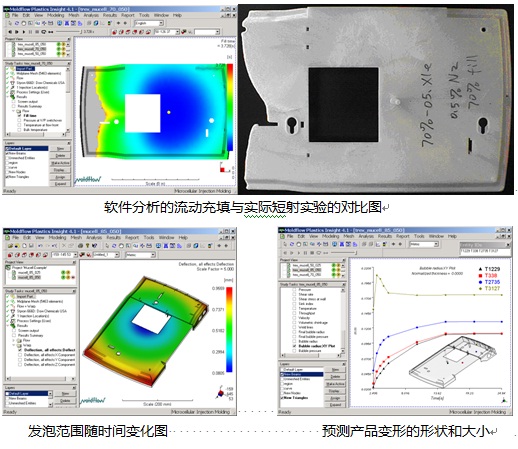518x449 pixels.
Task: Select arrow tool in bubble radius plot window
Action: tap(285, 244)
